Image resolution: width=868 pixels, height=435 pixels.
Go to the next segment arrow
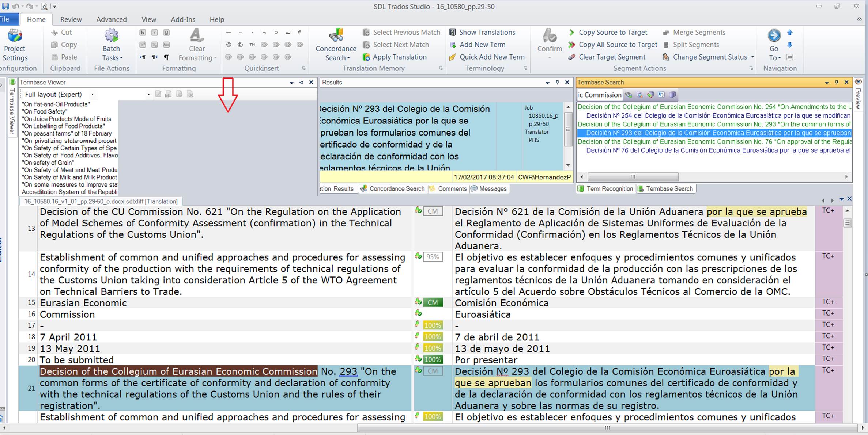(790, 45)
